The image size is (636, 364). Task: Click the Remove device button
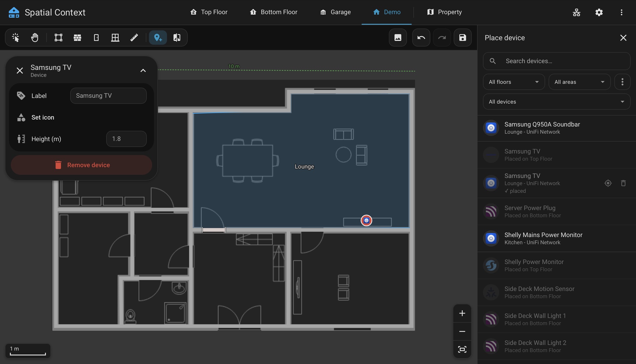(81, 165)
